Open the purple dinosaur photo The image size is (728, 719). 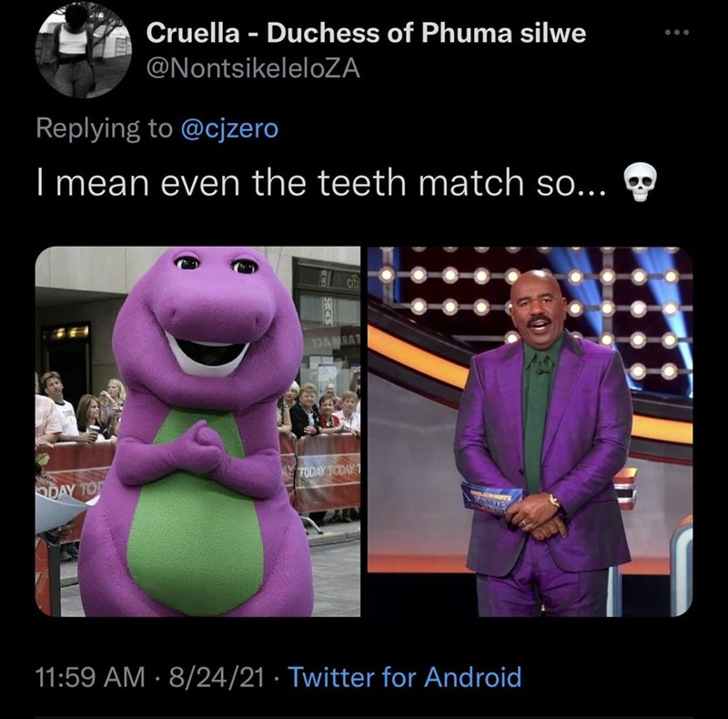point(197,431)
